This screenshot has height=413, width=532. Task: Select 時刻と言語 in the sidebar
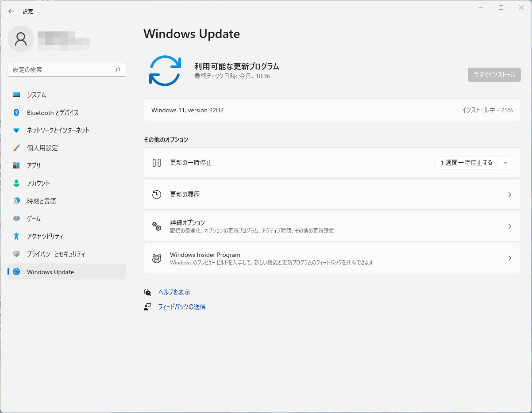67,201
